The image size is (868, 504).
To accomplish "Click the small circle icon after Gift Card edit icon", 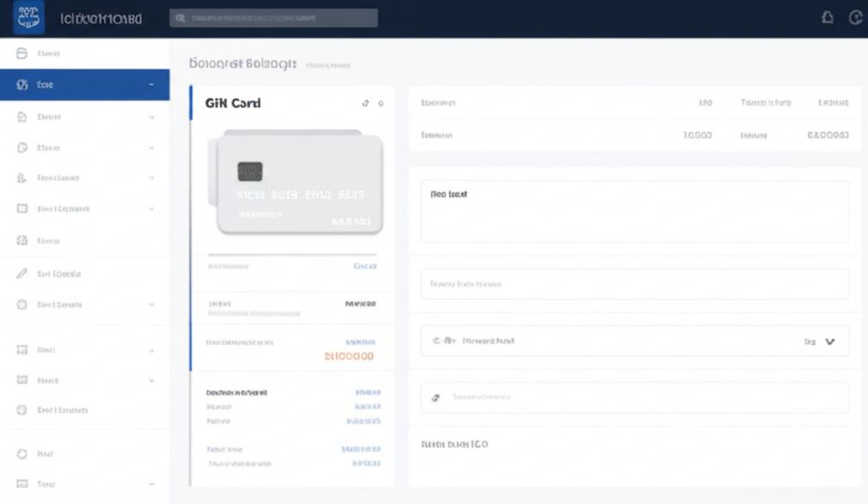I will point(381,103).
